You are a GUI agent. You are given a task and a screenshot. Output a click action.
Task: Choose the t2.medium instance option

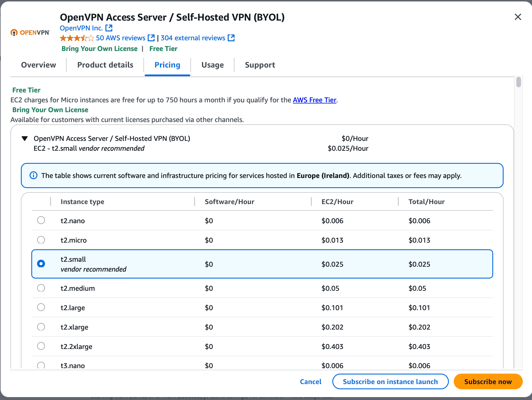(x=41, y=288)
